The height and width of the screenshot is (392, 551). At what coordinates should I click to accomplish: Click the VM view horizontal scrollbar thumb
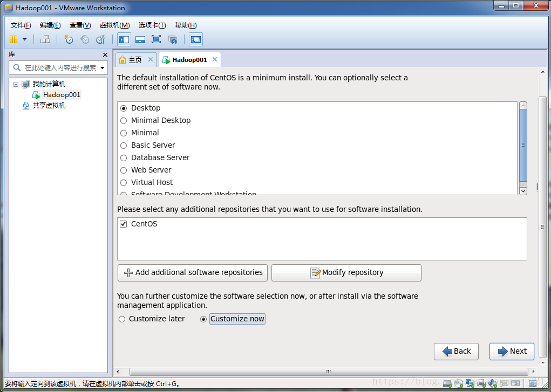(x=329, y=372)
